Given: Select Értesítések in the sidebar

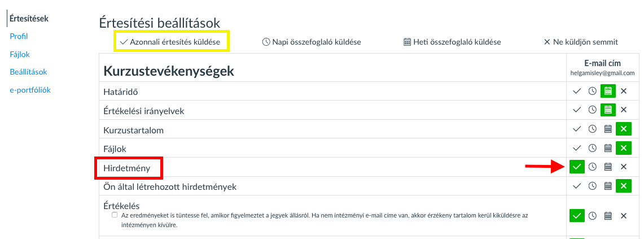Looking at the screenshot, I should tap(29, 19).
